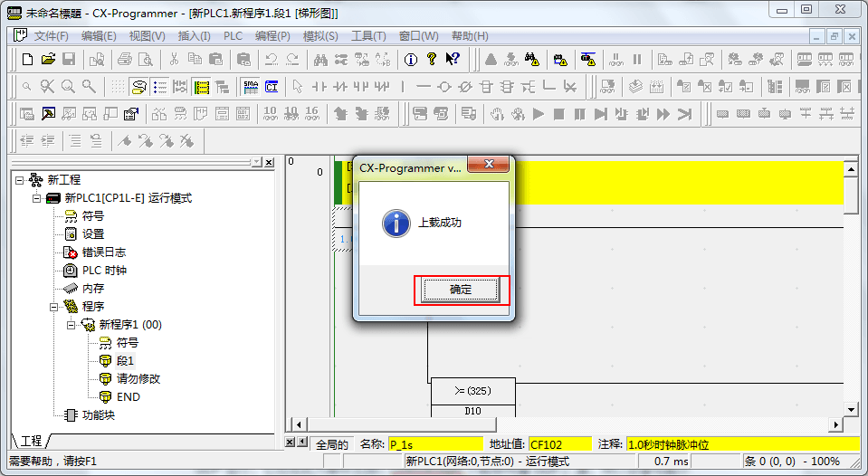868x476 pixels.
Task: Open the 视图(V) menu
Action: pyautogui.click(x=147, y=36)
